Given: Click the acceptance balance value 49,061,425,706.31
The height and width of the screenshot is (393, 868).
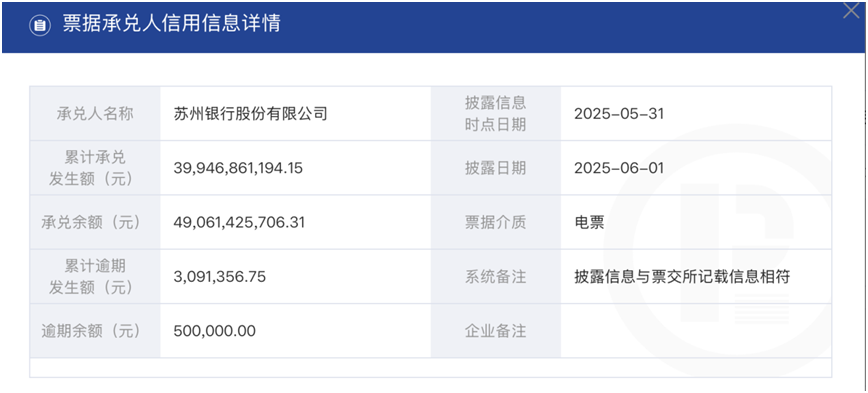Looking at the screenshot, I should coord(239,223).
